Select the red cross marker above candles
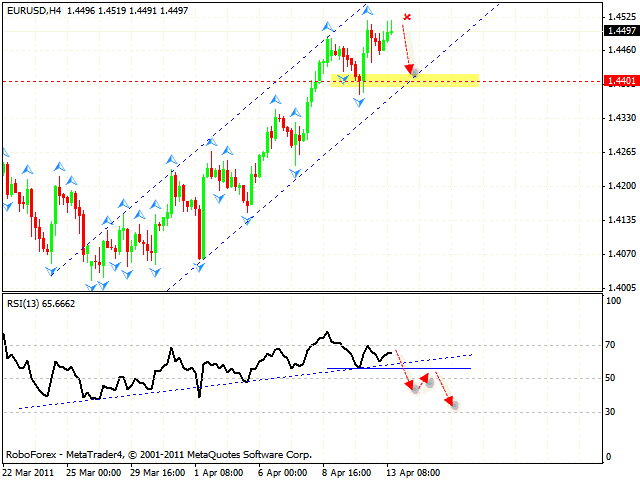 (407, 17)
